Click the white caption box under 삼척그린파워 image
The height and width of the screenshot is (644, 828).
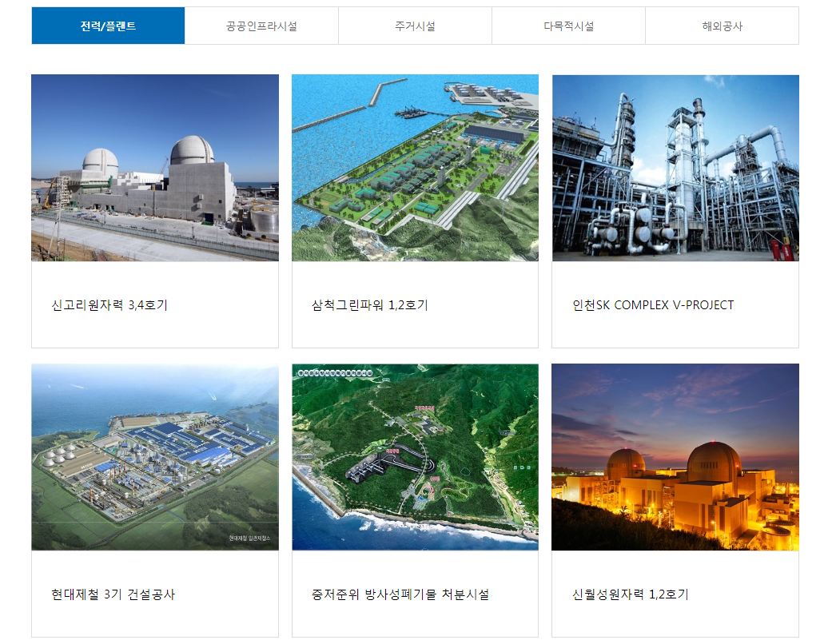(x=415, y=328)
